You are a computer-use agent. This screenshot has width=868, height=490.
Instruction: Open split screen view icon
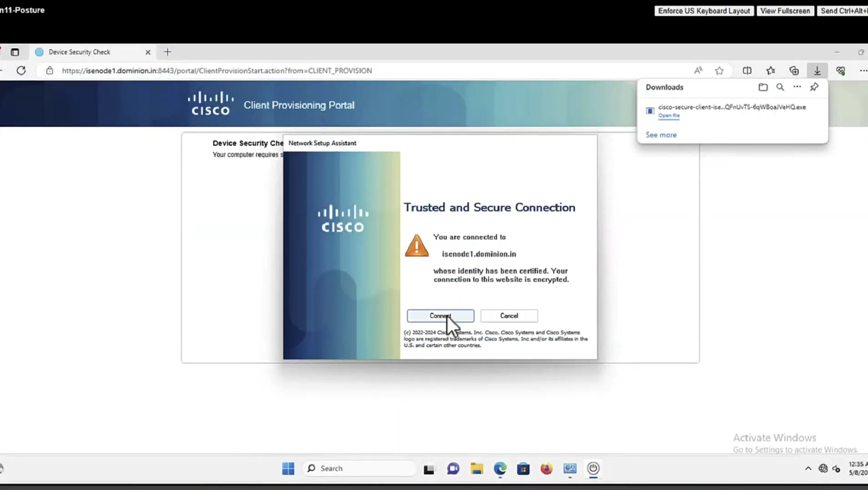pos(747,71)
